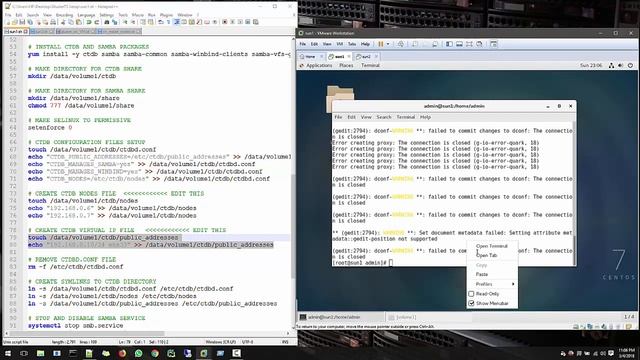Select the sun1.sh tab in Notepad++

pos(16,31)
